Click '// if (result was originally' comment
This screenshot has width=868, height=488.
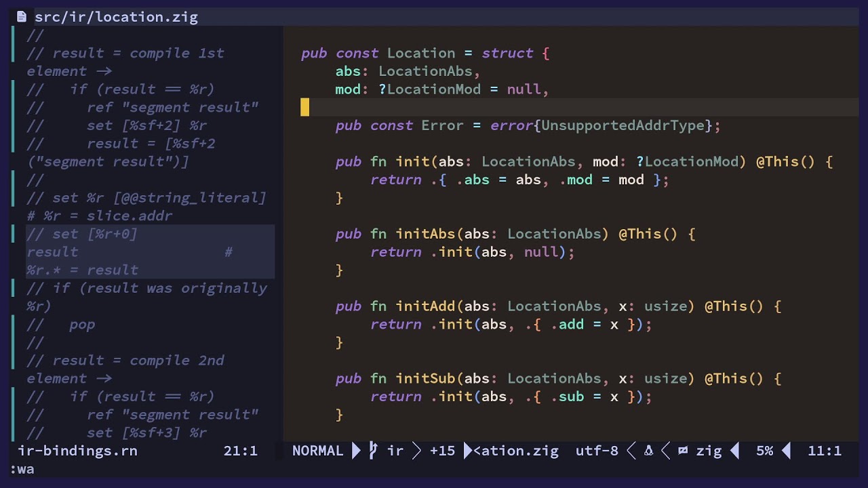pos(146,288)
